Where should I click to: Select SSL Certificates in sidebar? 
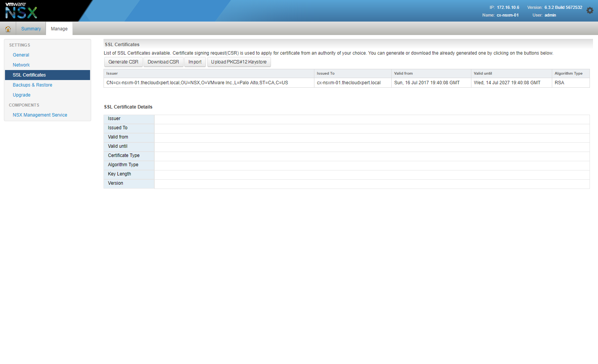(29, 75)
